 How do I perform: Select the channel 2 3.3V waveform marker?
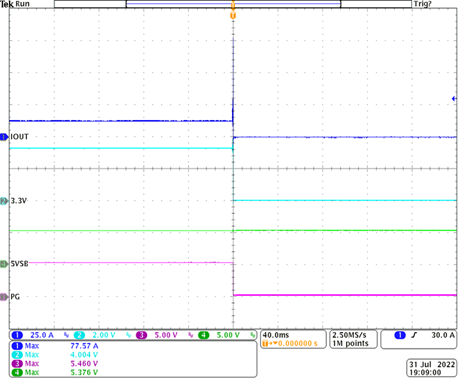click(4, 201)
